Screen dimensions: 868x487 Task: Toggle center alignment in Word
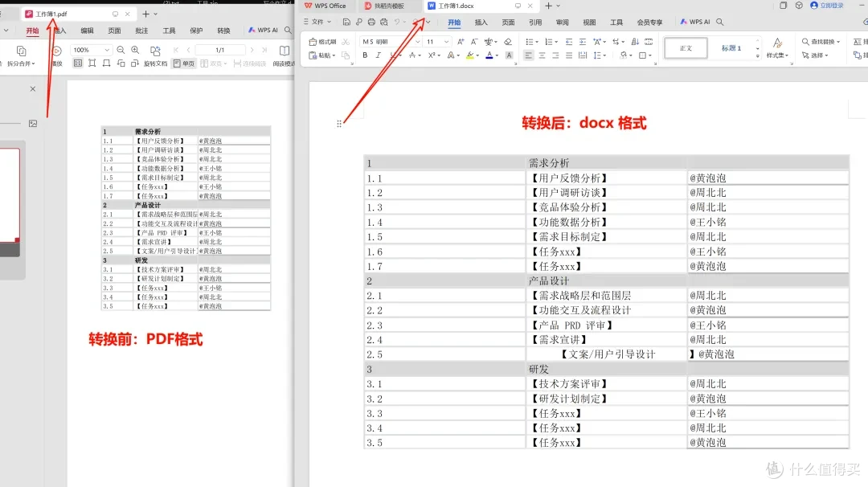pos(542,55)
